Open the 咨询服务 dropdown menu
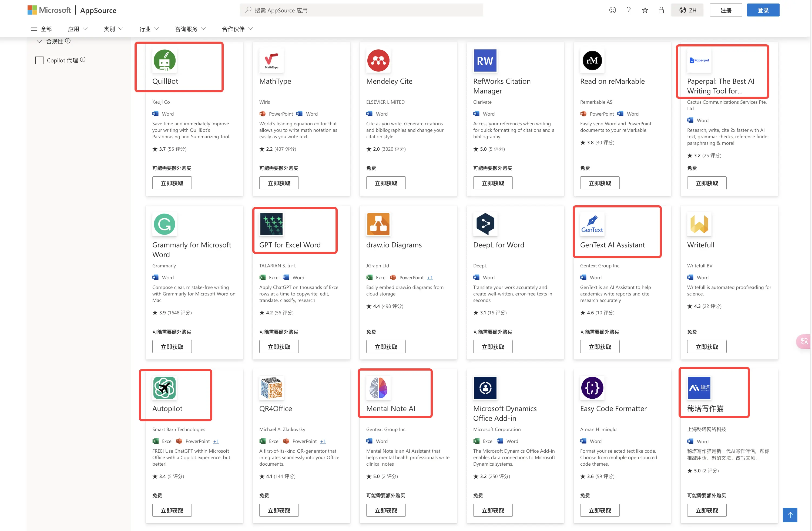This screenshot has height=531, width=812. pyautogui.click(x=190, y=29)
